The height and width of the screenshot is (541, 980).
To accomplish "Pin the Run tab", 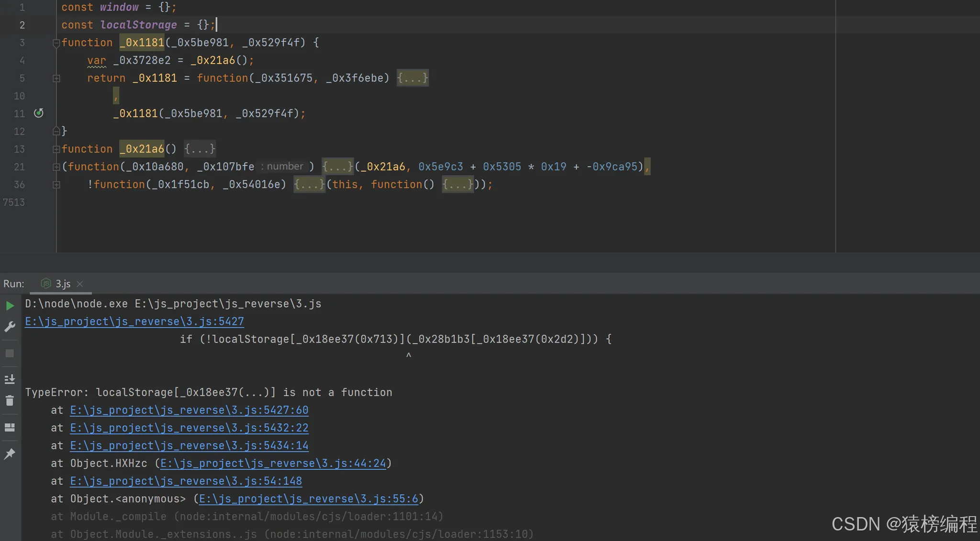I will tap(10, 454).
